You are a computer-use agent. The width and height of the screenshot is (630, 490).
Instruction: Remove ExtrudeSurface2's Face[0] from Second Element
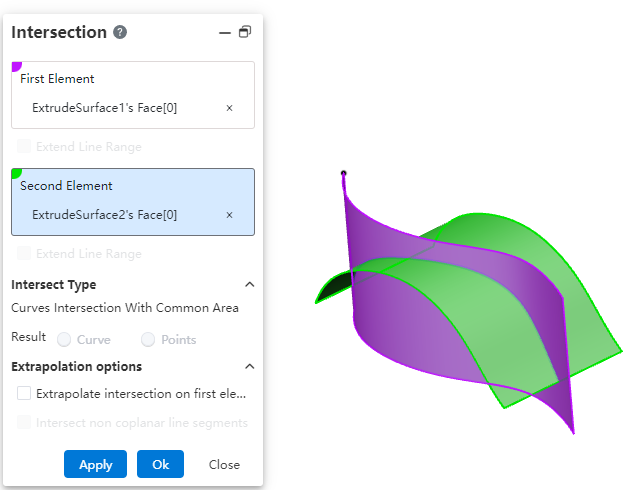(x=229, y=215)
